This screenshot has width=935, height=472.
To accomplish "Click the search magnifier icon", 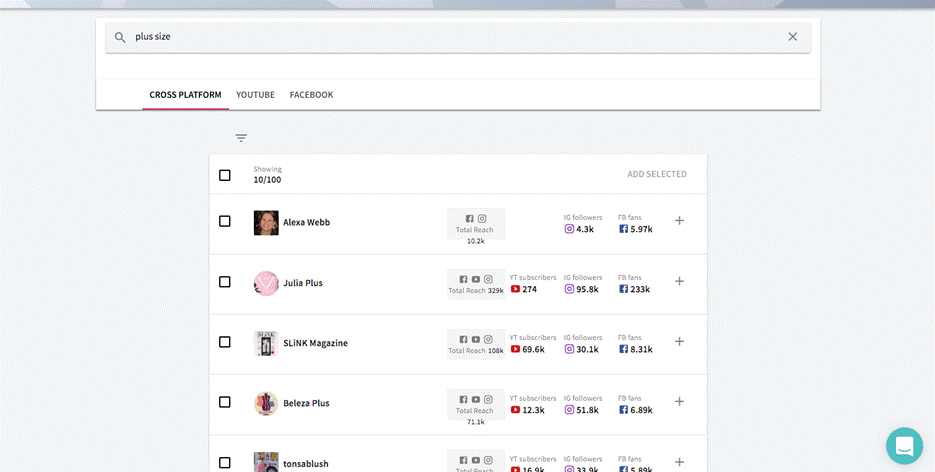I will click(x=120, y=37).
